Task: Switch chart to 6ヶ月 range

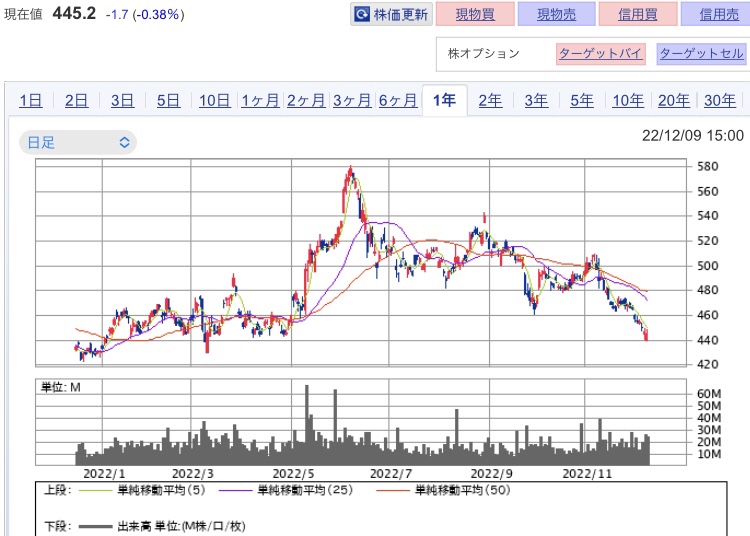Action: [398, 101]
